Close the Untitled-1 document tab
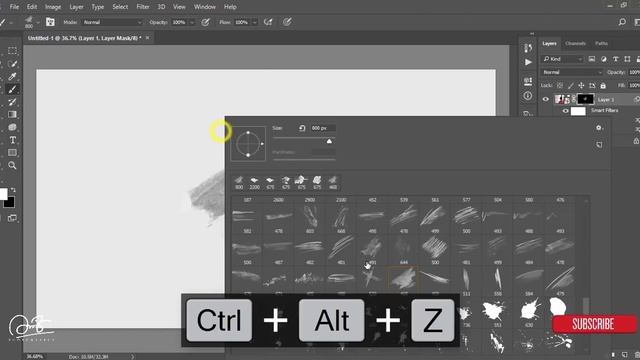The width and height of the screenshot is (640, 360). 148,38
